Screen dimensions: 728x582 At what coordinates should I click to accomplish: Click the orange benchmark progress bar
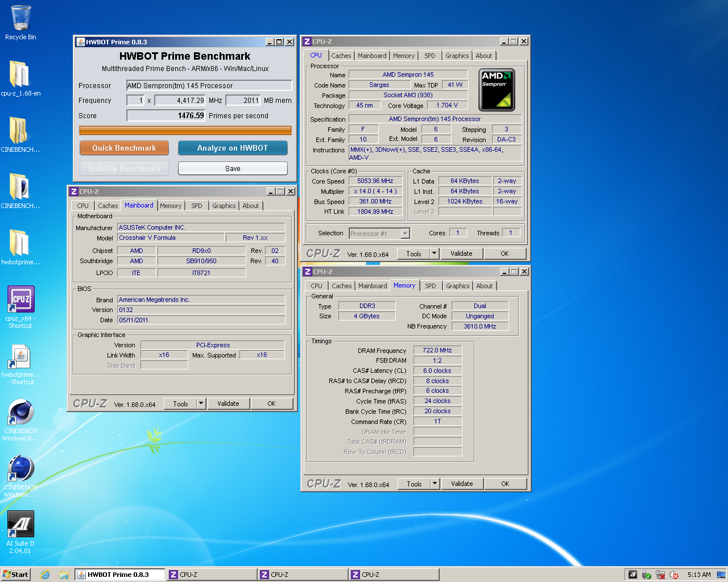(185, 131)
